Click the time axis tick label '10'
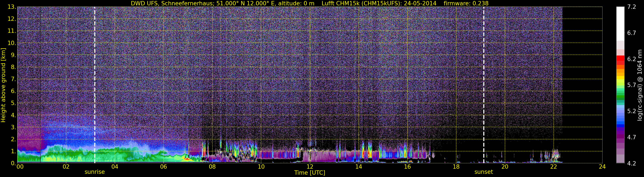This screenshot has height=177, width=644. (261, 167)
